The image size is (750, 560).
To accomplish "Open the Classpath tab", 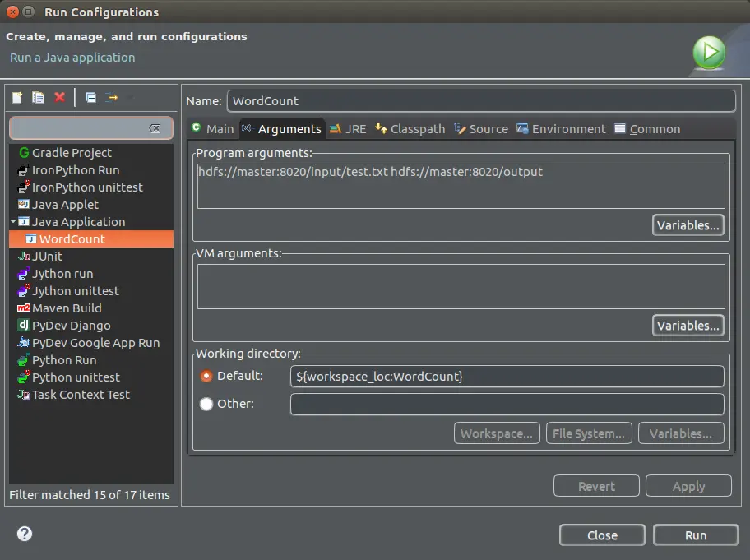I will click(410, 128).
